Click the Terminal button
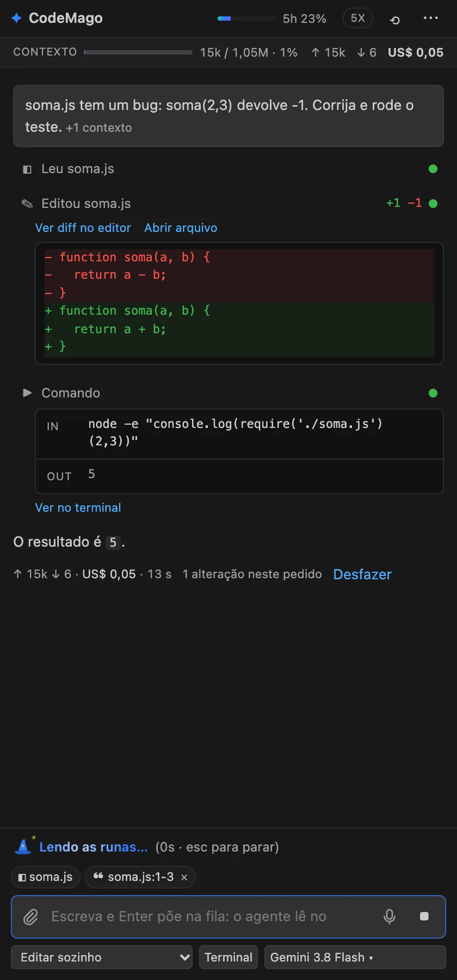Viewport: 457px width, 980px height. pos(228,957)
